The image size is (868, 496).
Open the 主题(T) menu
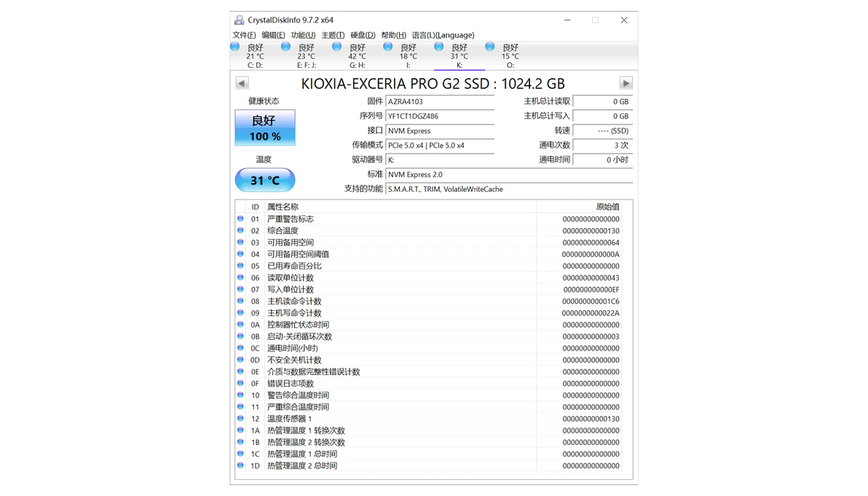pos(333,35)
